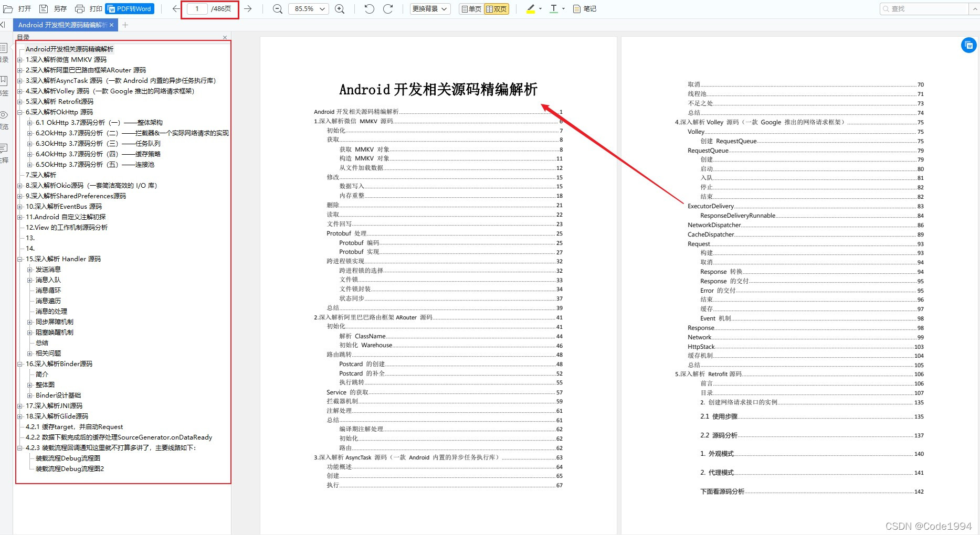This screenshot has height=535, width=980.
Task: Expand 1.深入解析微信 MMKV 源码 node
Action: click(x=20, y=60)
